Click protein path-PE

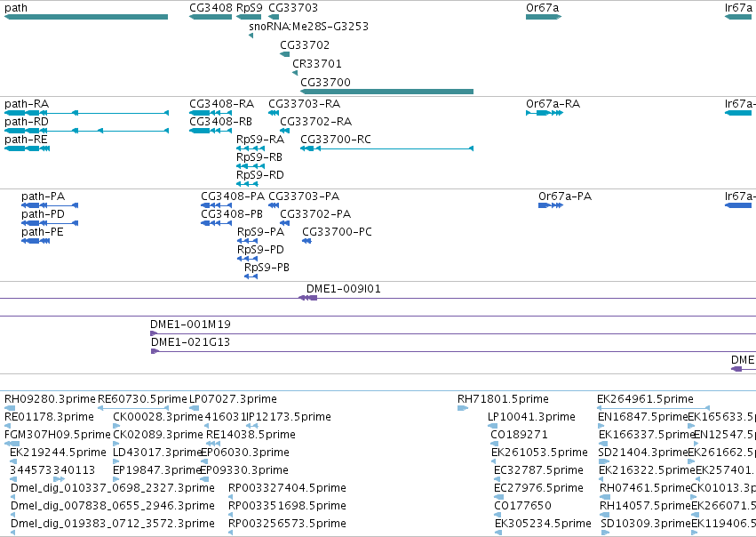[x=36, y=241]
